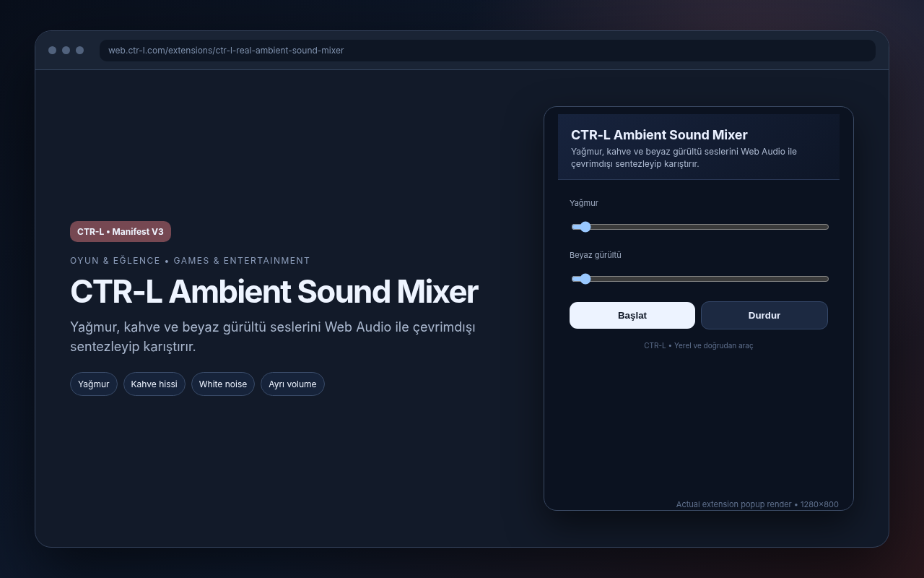Click the Yağmur slider label
924x578 pixels.
(x=584, y=203)
